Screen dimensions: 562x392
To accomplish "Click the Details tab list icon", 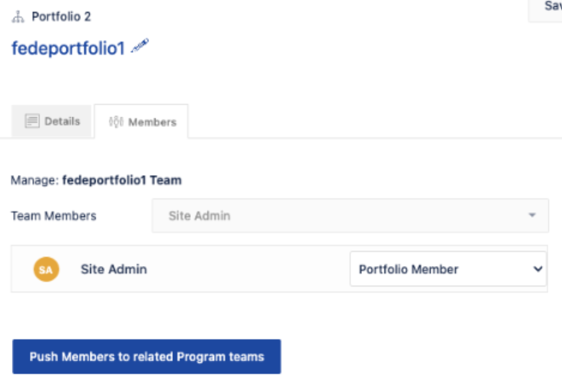I will 32,121.
